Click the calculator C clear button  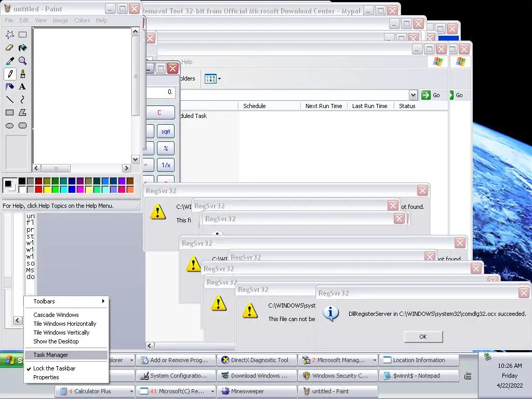[x=160, y=113]
